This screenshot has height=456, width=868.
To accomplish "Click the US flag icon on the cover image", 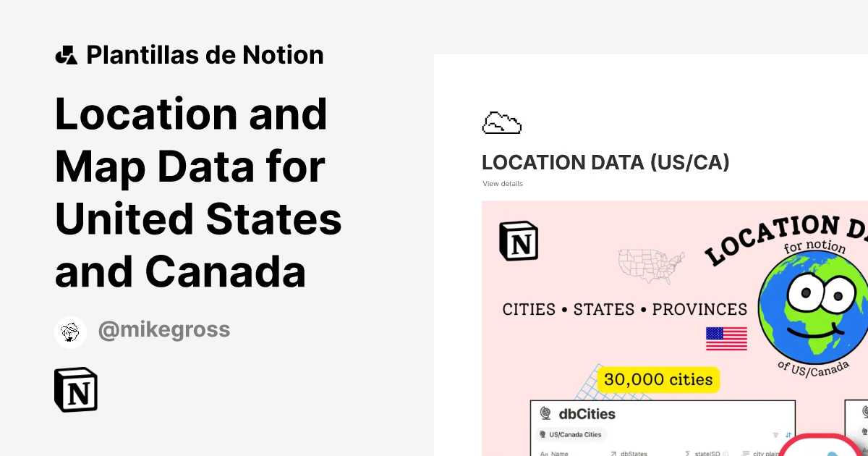I will point(726,337).
